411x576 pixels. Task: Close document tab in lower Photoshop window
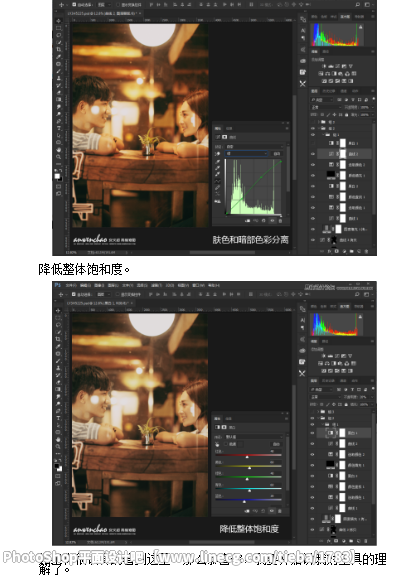coord(131,303)
